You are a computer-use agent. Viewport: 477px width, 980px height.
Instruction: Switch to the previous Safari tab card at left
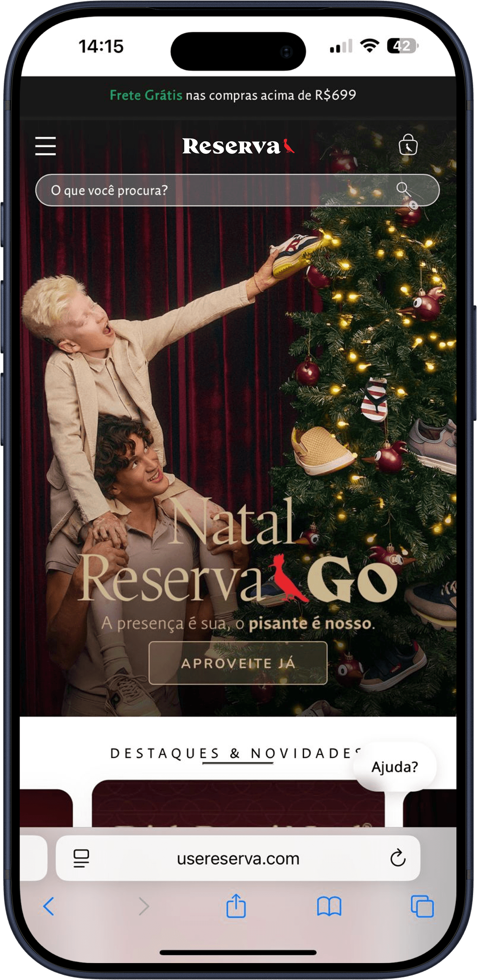pos(33,858)
